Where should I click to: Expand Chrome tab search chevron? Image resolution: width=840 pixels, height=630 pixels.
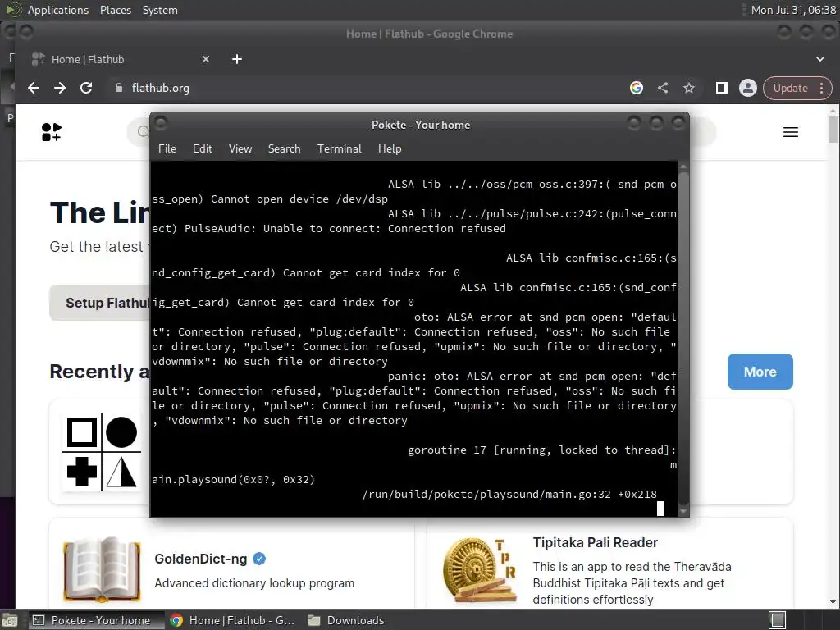pyautogui.click(x=820, y=59)
